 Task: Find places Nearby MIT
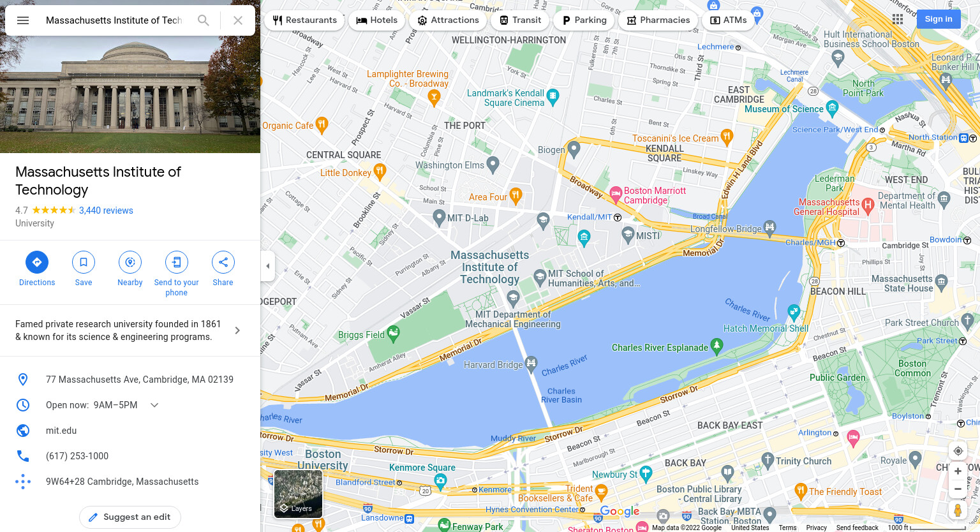130,269
